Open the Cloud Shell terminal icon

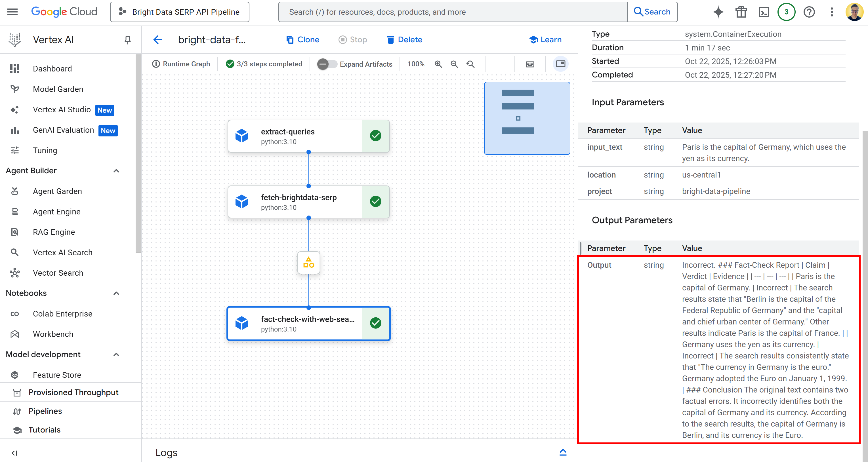pos(764,12)
